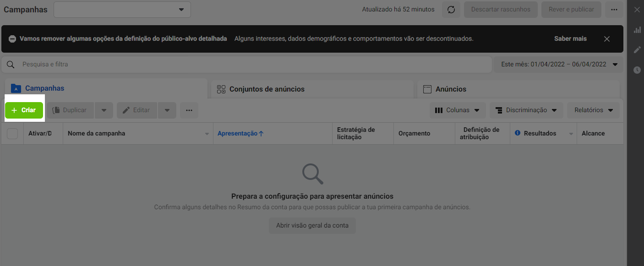Open the Resultados column arrow
This screenshot has height=266, width=644.
[571, 134]
